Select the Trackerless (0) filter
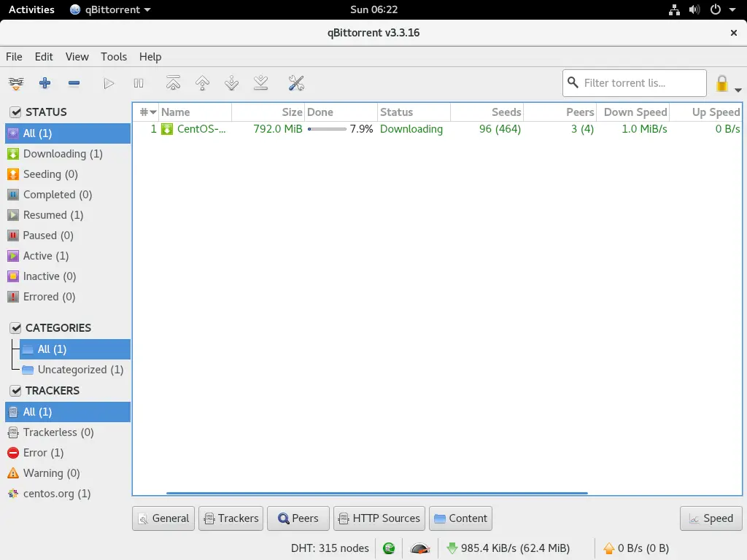Screen dimensions: 747x560 (68, 432)
